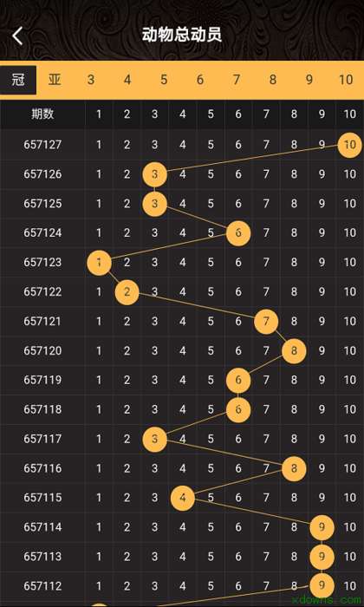Select the position 10 tab
Viewport: 364px width, 607px height.
(346, 80)
